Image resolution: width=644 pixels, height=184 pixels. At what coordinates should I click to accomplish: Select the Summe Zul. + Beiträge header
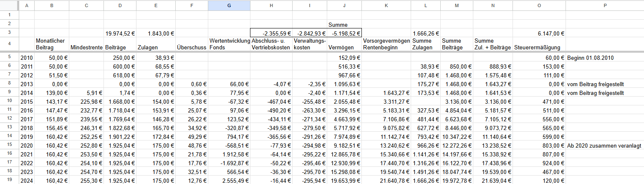pyautogui.click(x=493, y=44)
